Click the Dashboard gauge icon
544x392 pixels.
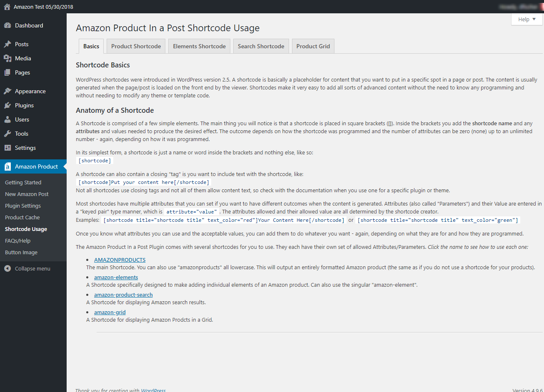point(7,25)
